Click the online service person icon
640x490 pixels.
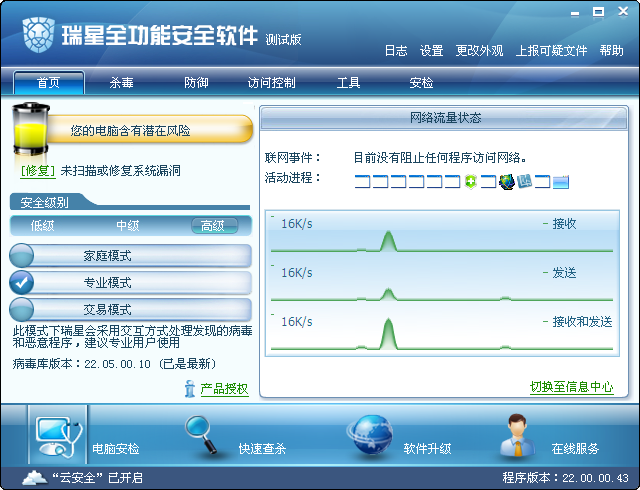(x=518, y=435)
